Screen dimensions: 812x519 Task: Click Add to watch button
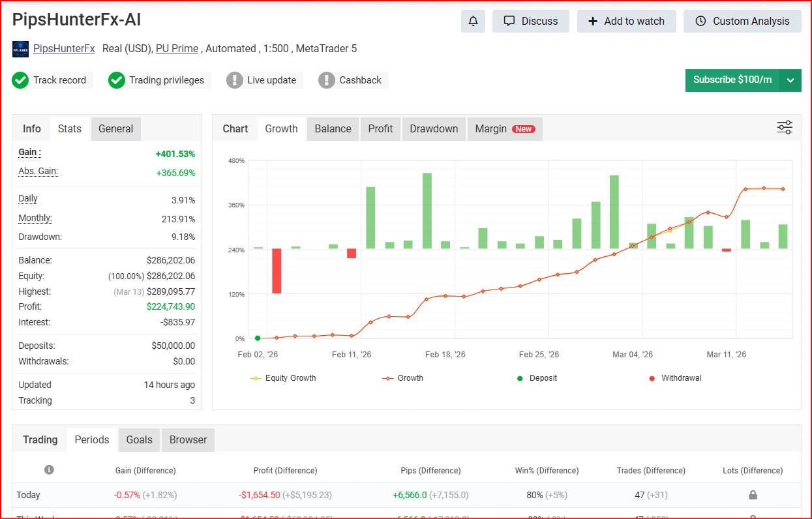tap(626, 21)
